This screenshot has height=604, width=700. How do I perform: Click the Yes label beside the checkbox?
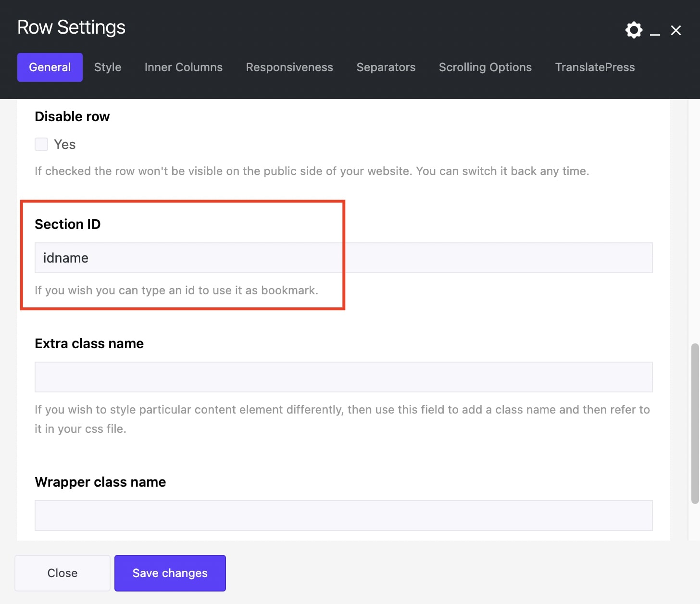pyautogui.click(x=65, y=145)
